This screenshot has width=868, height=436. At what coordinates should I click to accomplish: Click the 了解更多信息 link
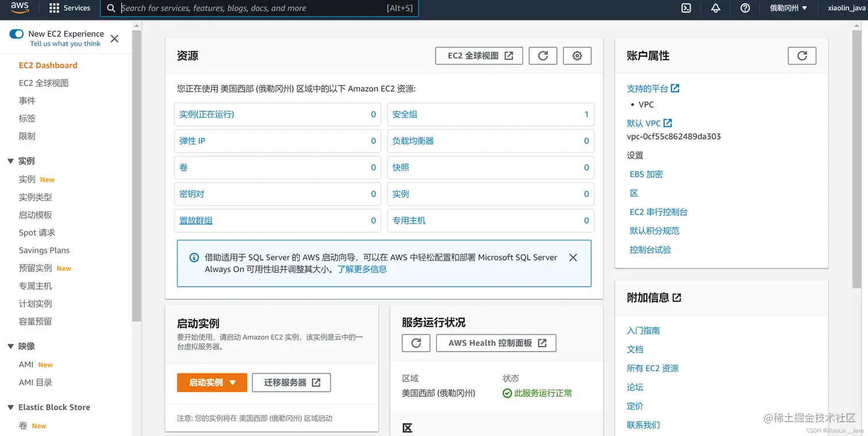(x=362, y=269)
